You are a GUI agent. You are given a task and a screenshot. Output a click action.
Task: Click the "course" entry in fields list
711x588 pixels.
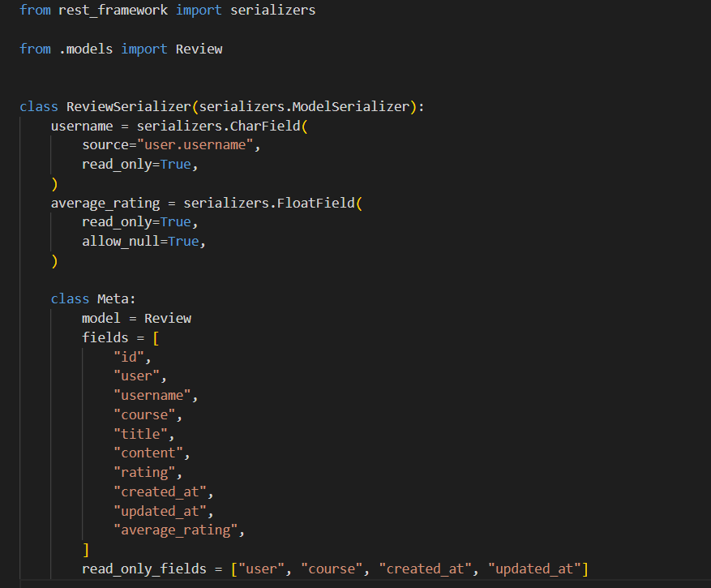[x=144, y=415]
